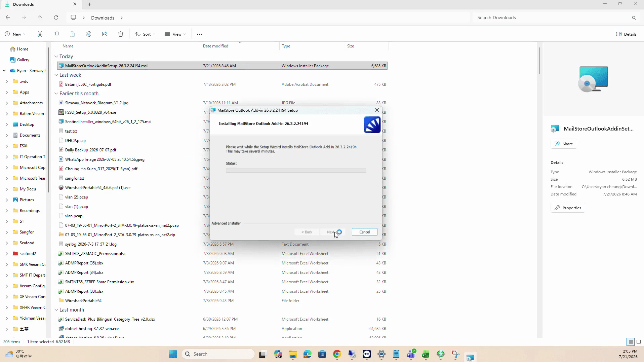Open the See more ellipsis menu
Image resolution: width=644 pixels, height=362 pixels.
click(200, 34)
